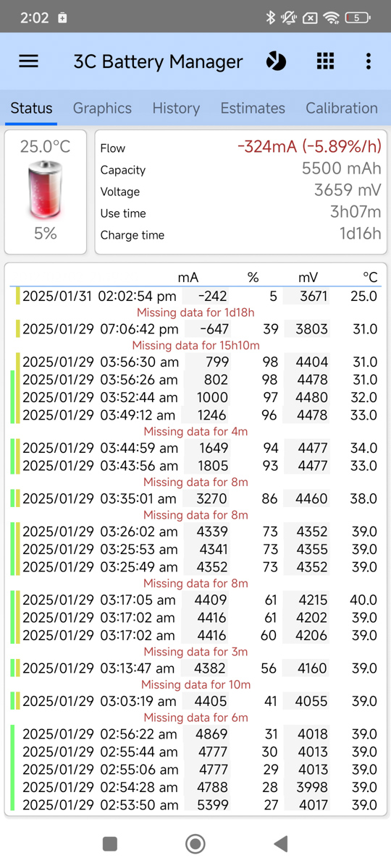Select the 02:55:06 am log row
Viewport: 391px width, 868px height.
coord(195,770)
